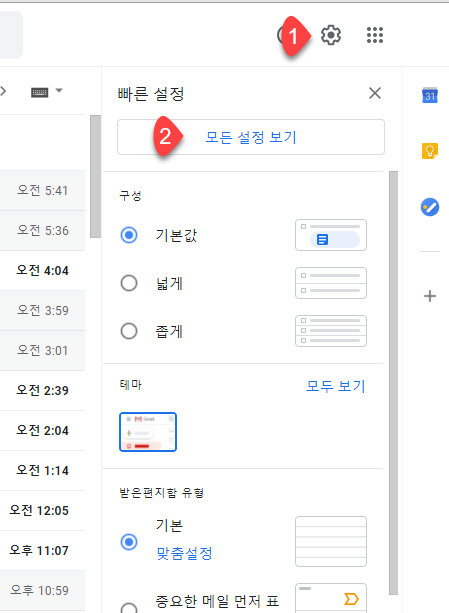Open the Google apps grid
The width and height of the screenshot is (449, 613).
[375, 35]
